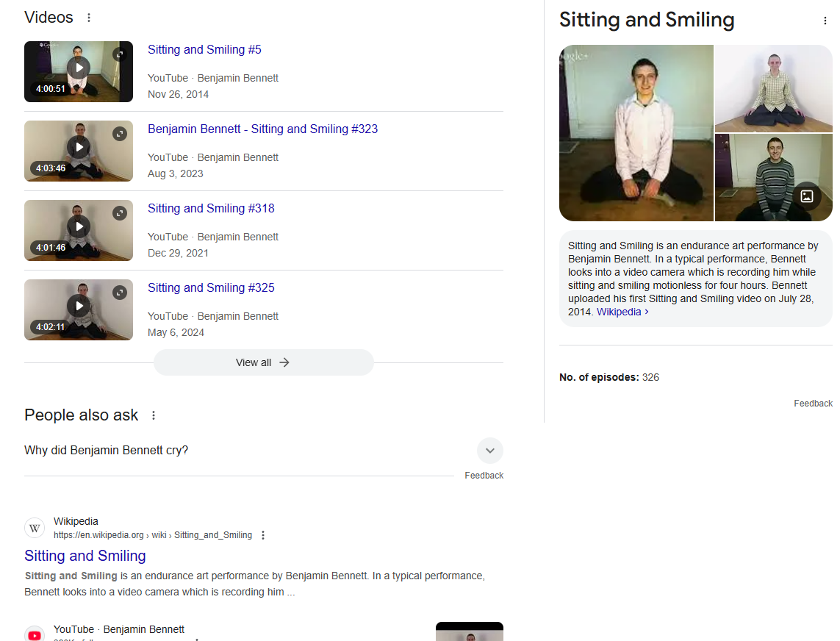Open Sitting and Smiling #325 link
Screen dimensions: 840x641
pos(211,287)
